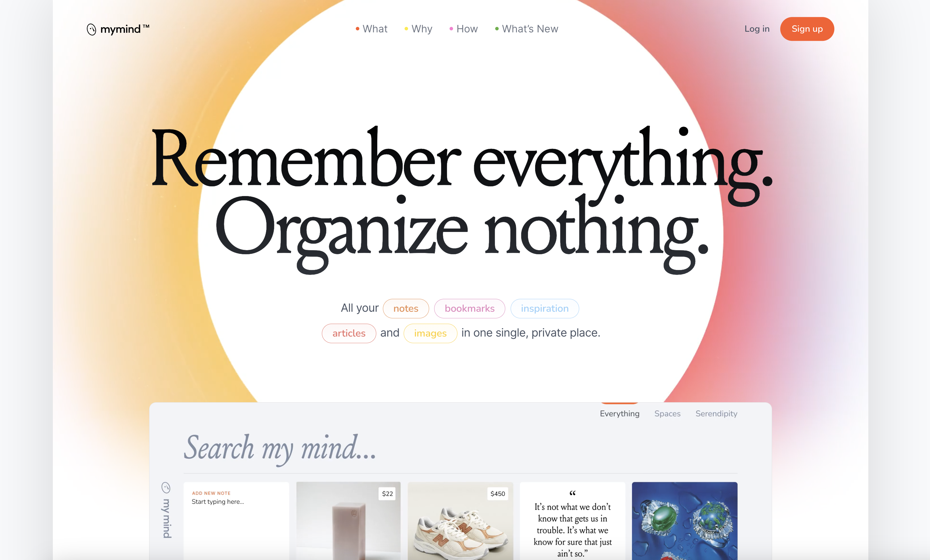The height and width of the screenshot is (560, 930).
Task: Click the Sign up button
Action: coord(807,29)
